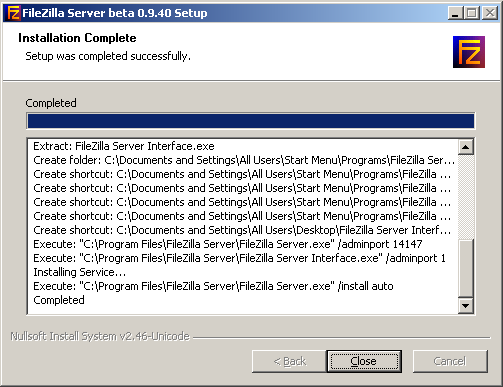The height and width of the screenshot is (387, 503).
Task: Click the scrollbar track above the thumb
Action: pos(466,197)
